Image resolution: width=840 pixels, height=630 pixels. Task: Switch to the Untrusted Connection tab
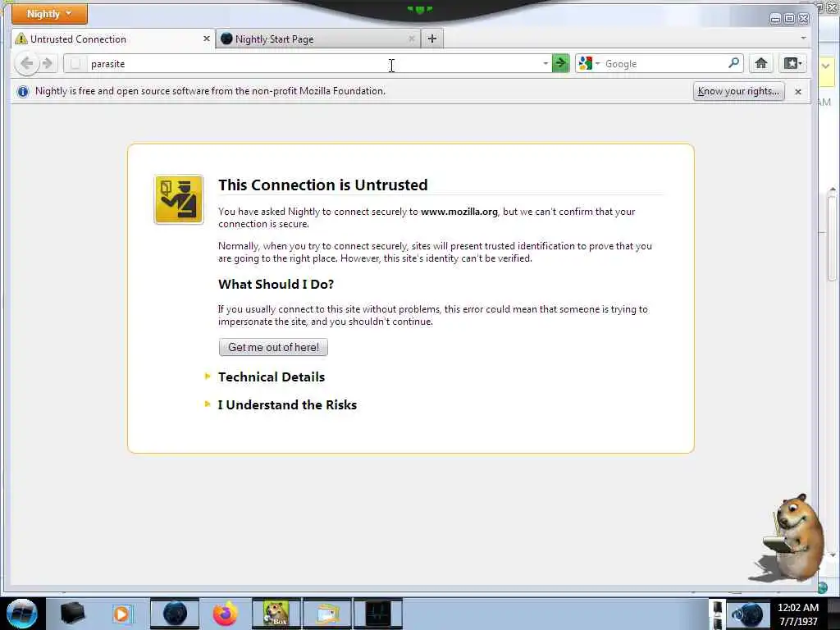pyautogui.click(x=112, y=39)
